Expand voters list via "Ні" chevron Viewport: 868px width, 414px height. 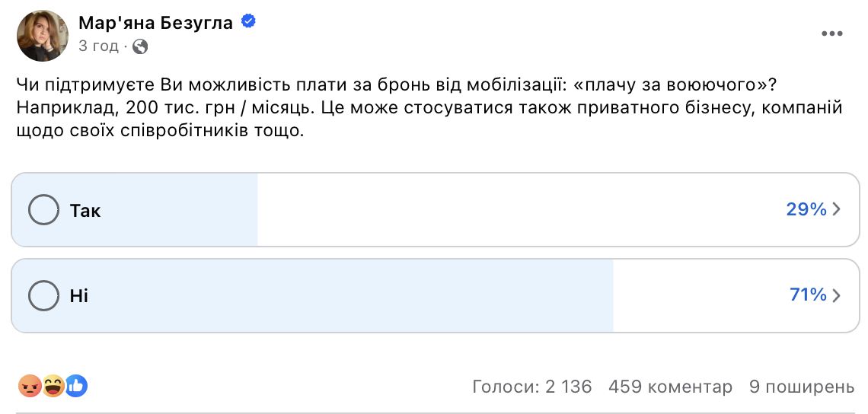tap(837, 295)
